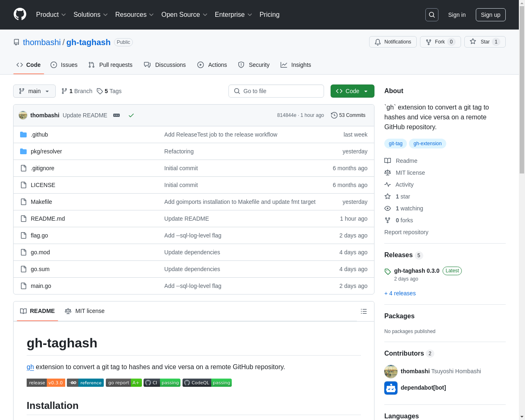Switch to MIT license tab in README panel
Screen dimensions: 525x420
click(84, 311)
